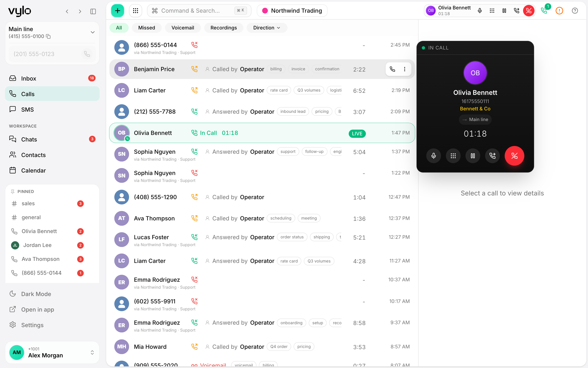This screenshot has height=368, width=588.
Task: Open the Northwind Trading workspace selector
Action: coord(292,11)
